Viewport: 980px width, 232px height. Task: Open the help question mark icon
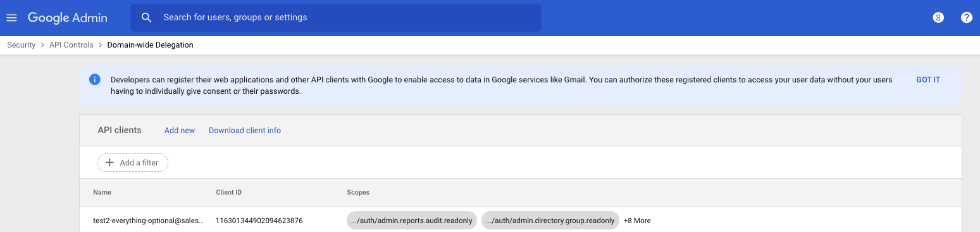click(x=966, y=18)
